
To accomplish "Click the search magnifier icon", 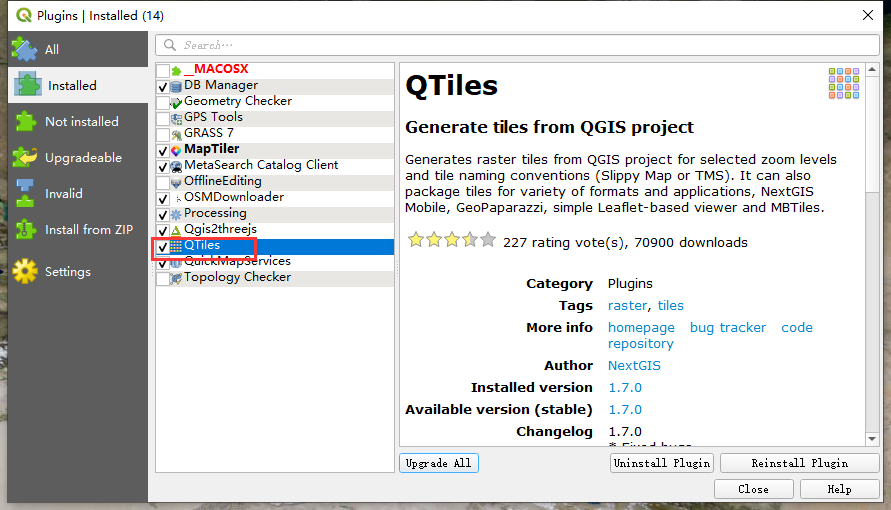I will click(169, 45).
